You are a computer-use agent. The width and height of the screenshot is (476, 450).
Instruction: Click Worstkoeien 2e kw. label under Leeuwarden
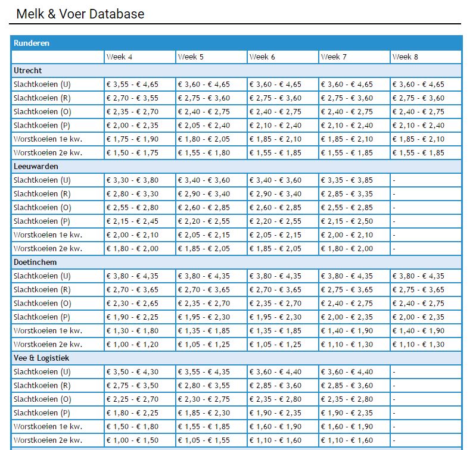[x=48, y=249]
